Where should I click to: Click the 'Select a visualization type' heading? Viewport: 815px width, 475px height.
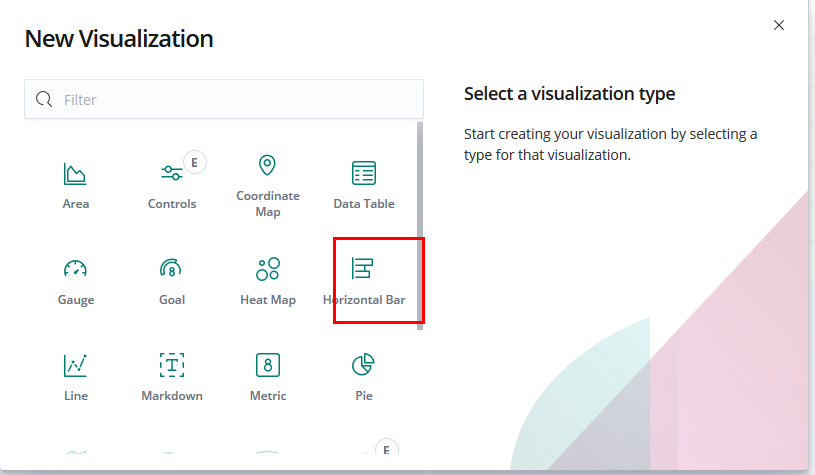569,94
